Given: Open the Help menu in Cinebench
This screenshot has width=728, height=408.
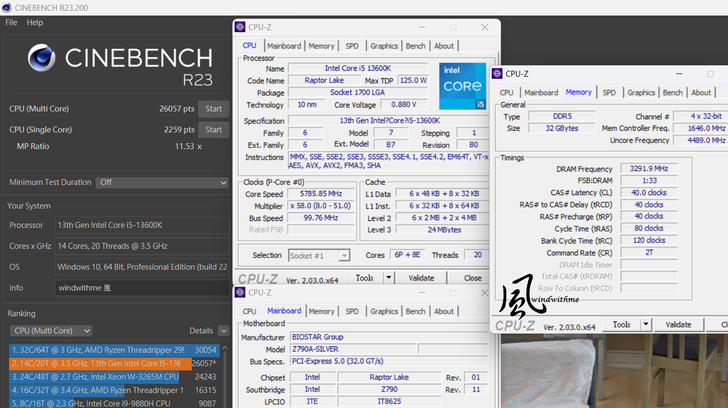Looking at the screenshot, I should (35, 22).
